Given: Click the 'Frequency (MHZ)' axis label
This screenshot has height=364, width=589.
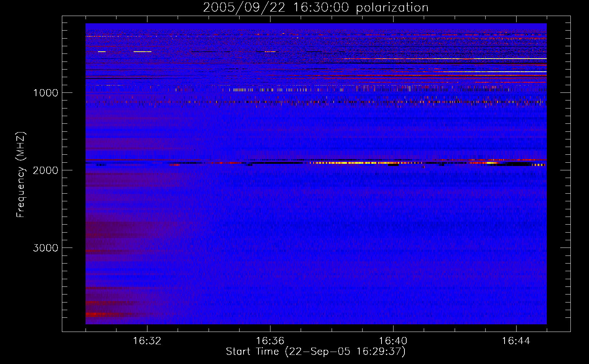Looking at the screenshot, I should [x=20, y=175].
